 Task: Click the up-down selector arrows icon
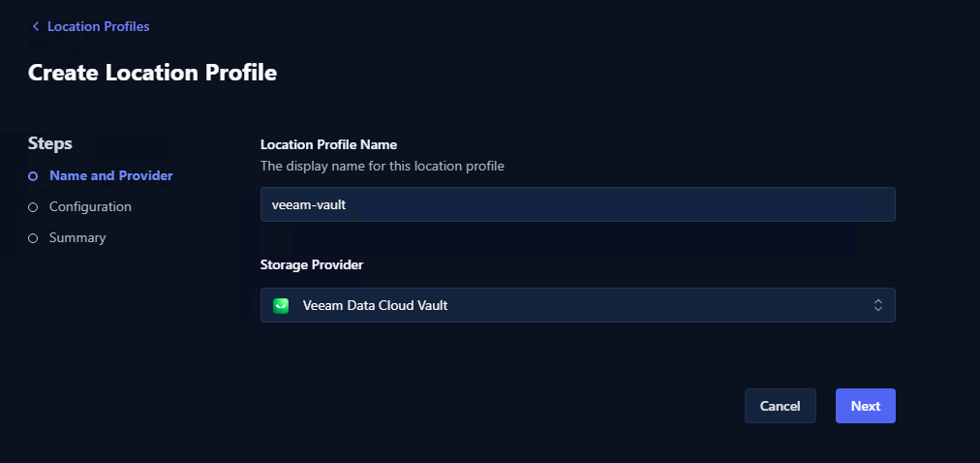[877, 305]
